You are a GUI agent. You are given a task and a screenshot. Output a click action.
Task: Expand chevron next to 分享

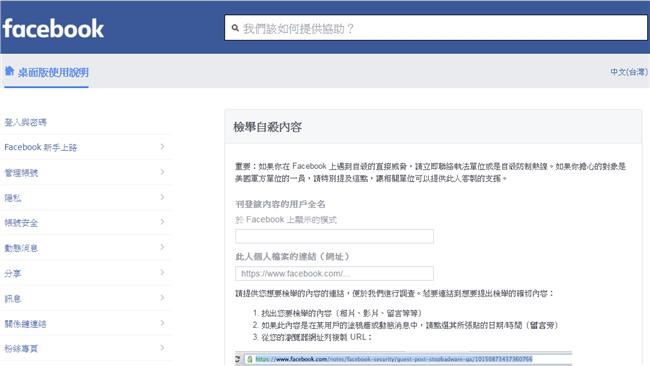tap(162, 272)
